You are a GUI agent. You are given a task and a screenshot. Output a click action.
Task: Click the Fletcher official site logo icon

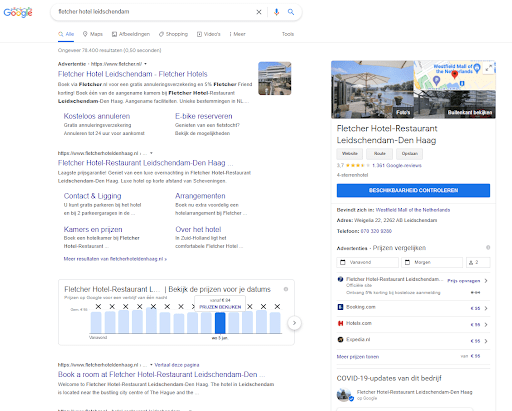(340, 279)
